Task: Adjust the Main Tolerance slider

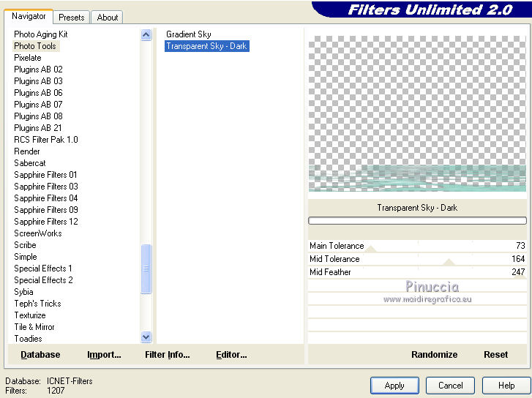Action: pyautogui.click(x=417, y=246)
